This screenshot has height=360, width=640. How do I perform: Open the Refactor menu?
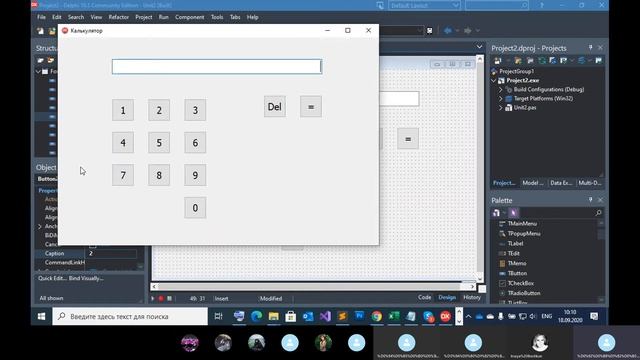point(119,17)
